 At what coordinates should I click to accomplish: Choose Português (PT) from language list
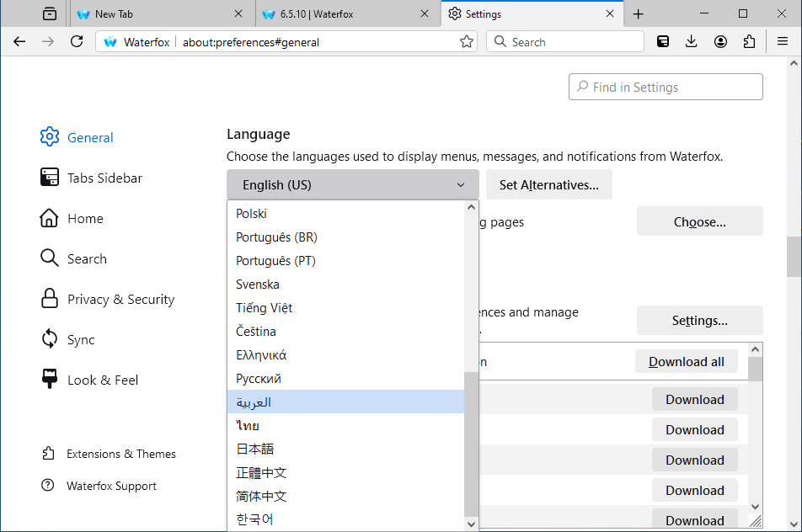coord(345,261)
